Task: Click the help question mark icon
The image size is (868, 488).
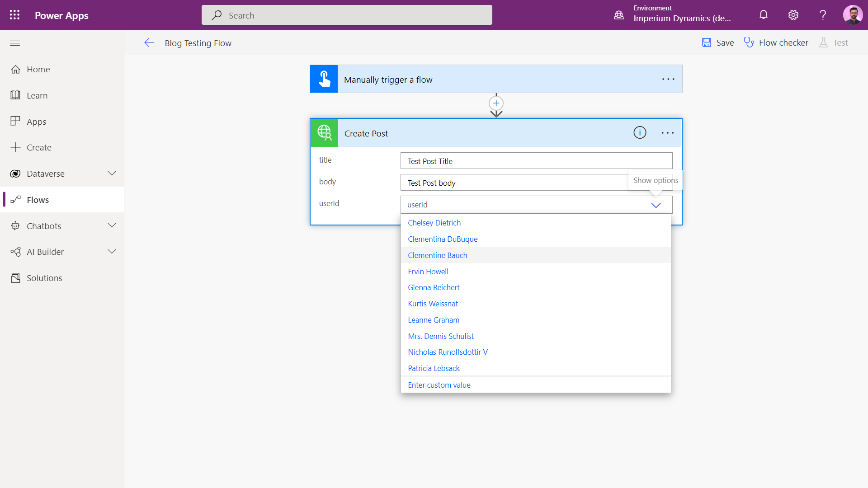Action: tap(823, 15)
